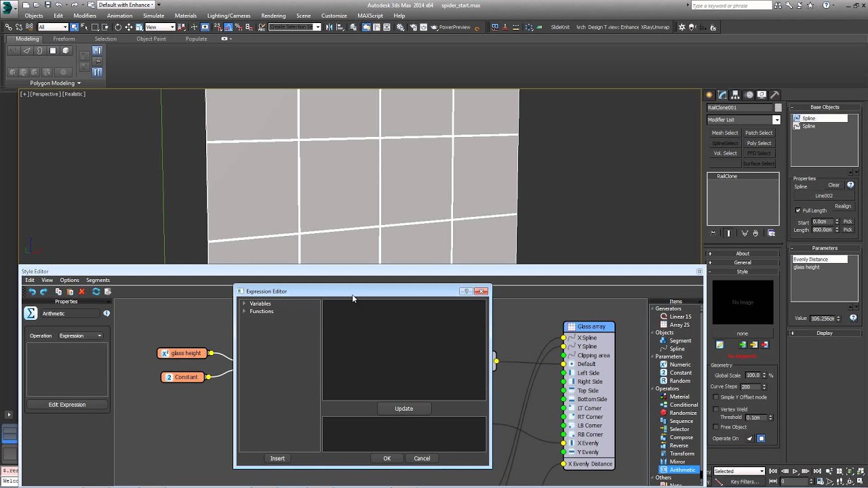The width and height of the screenshot is (868, 488).
Task: Open the Create command panel tab
Action: (x=709, y=95)
